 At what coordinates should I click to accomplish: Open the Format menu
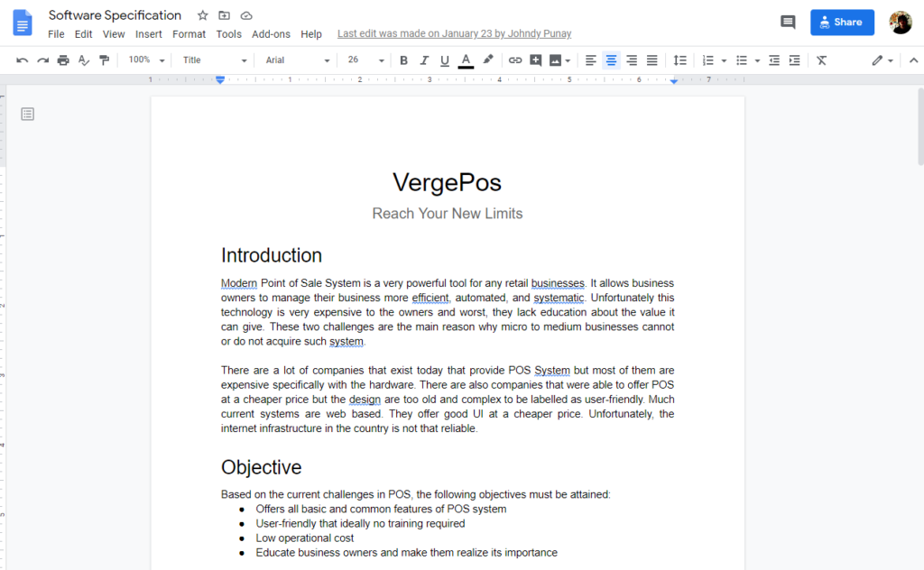point(189,34)
